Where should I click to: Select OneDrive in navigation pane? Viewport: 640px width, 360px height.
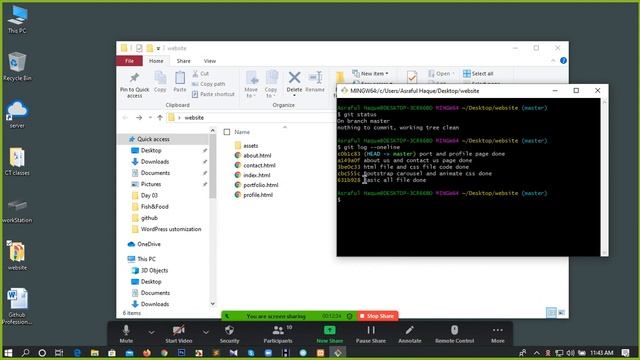149,244
